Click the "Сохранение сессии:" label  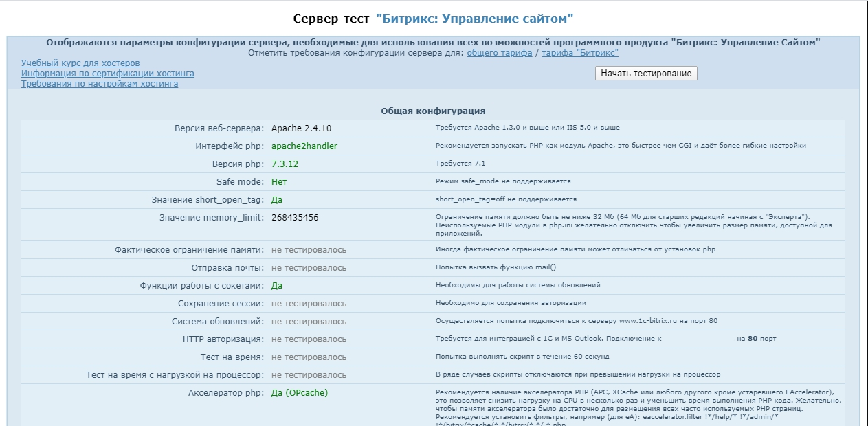pos(221,304)
